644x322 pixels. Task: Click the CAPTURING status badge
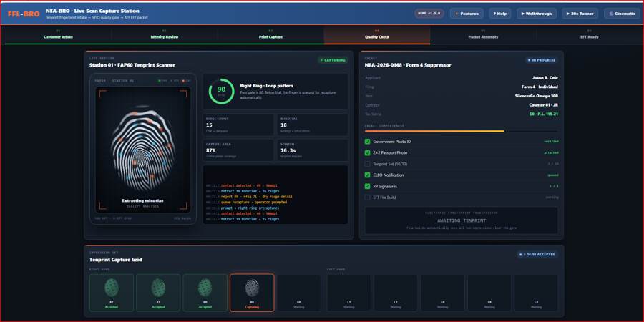(333, 60)
